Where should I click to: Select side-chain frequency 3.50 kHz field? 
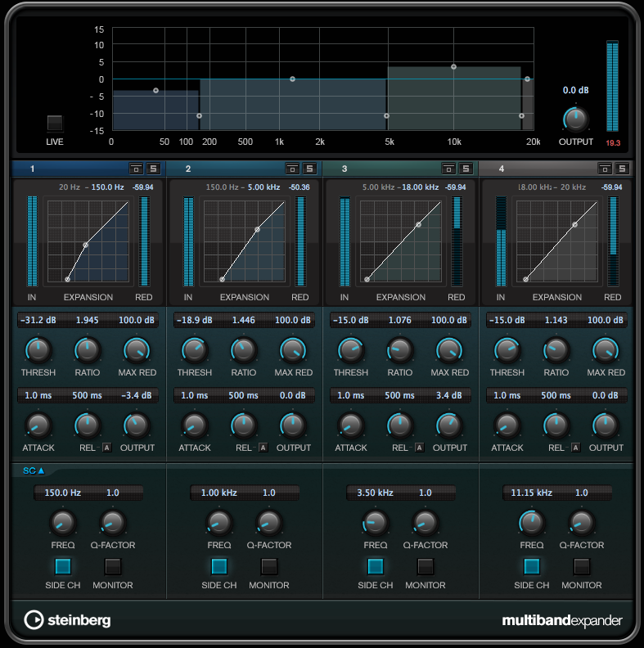pos(376,493)
